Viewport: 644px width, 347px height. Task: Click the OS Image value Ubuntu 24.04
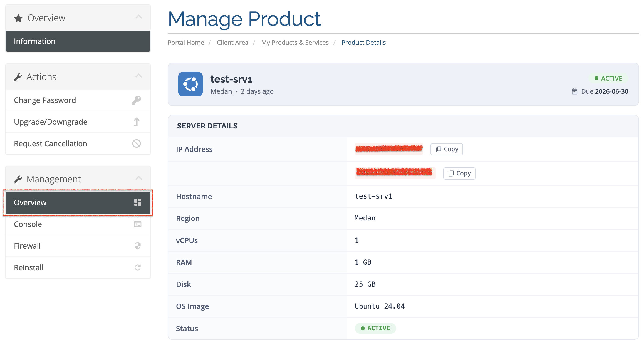pos(380,306)
